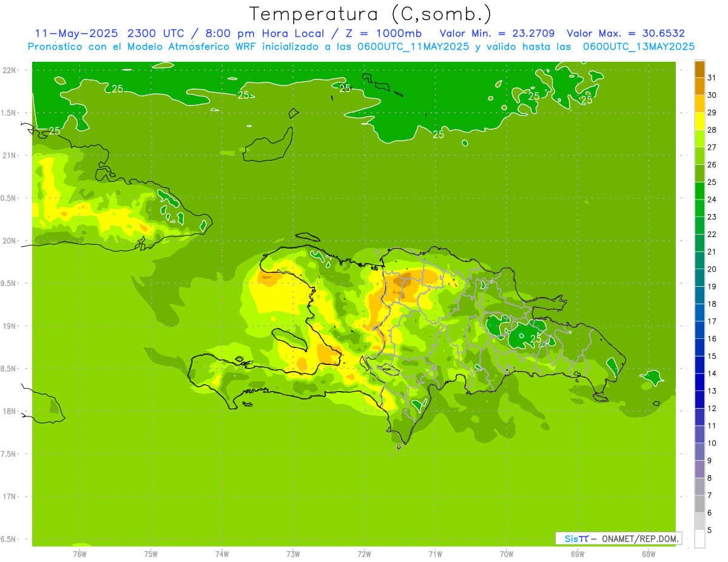Click the "0600UTC_13MAY2025" valid-until time
The image size is (728, 562).
coord(639,47)
